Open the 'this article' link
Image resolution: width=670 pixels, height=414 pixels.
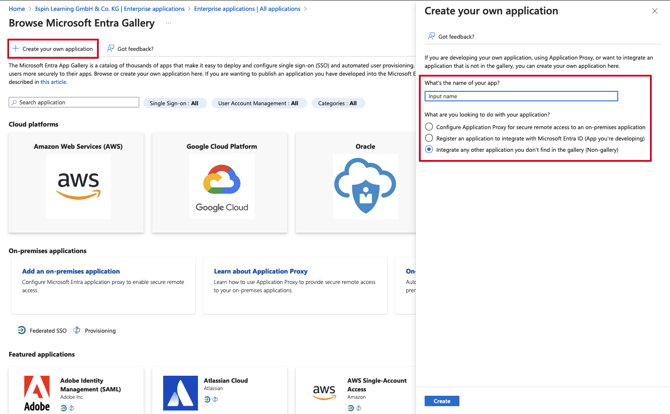click(53, 82)
